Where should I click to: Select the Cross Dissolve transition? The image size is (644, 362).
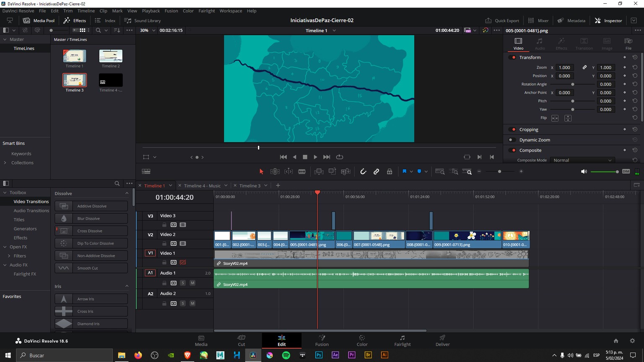(x=91, y=231)
